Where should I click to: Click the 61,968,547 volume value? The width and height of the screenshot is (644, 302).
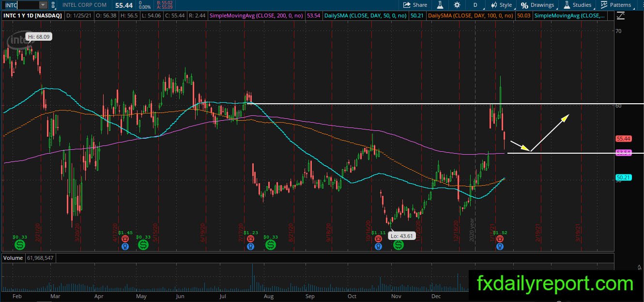click(x=41, y=258)
